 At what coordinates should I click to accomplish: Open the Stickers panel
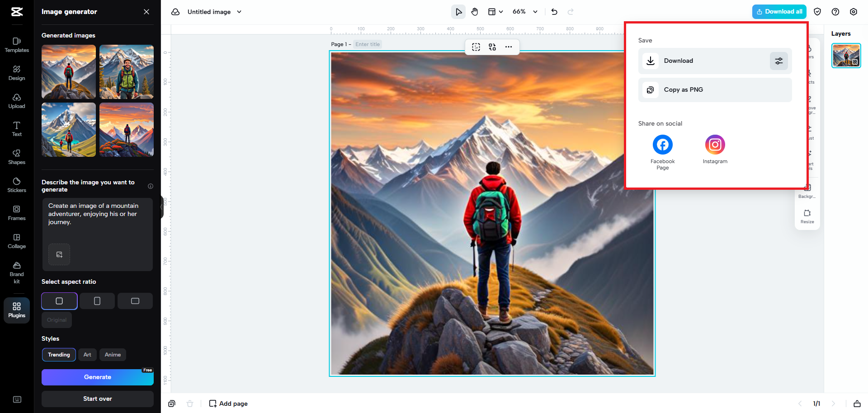click(17, 184)
